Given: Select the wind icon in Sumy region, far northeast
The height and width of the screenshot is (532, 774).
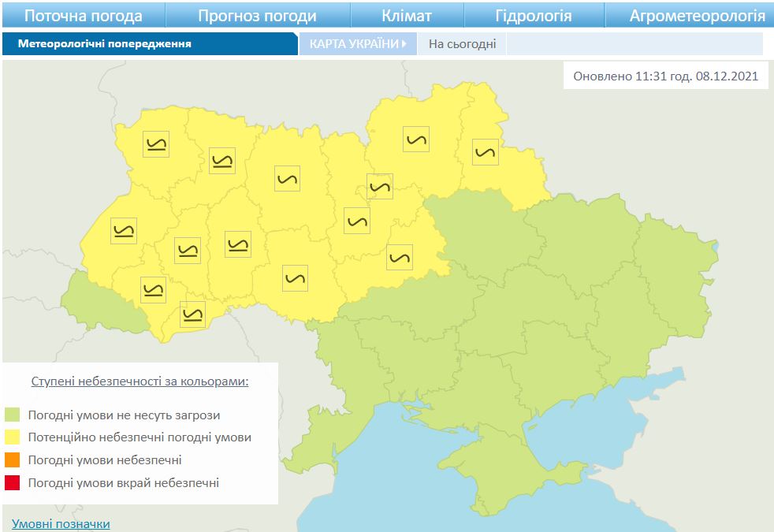Looking at the screenshot, I should click(486, 151).
